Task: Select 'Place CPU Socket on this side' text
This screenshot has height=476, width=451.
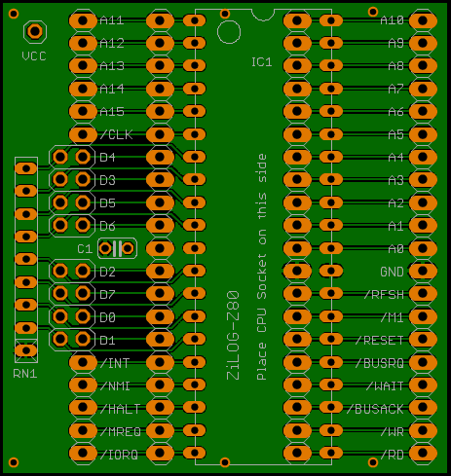Action: tap(262, 267)
